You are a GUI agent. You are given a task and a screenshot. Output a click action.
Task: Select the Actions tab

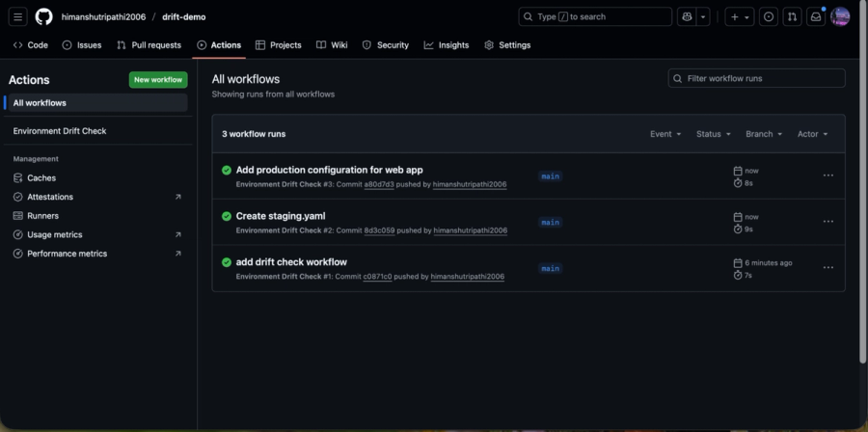point(219,45)
